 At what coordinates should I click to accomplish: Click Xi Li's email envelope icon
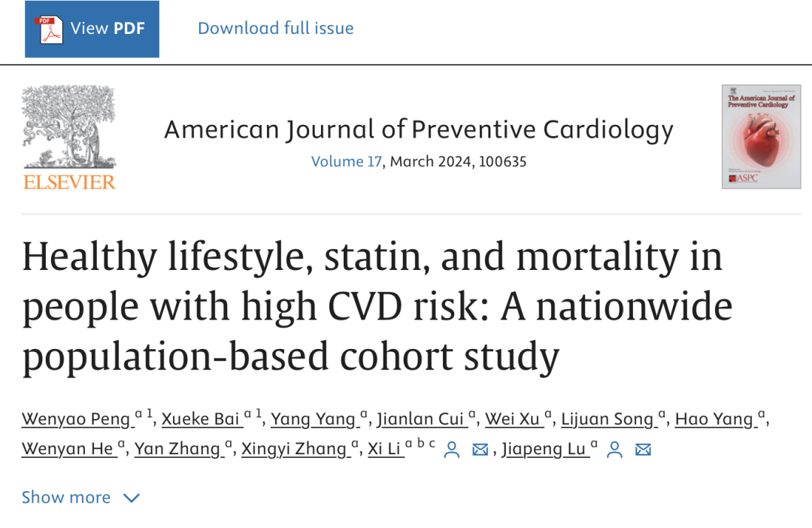click(480, 450)
